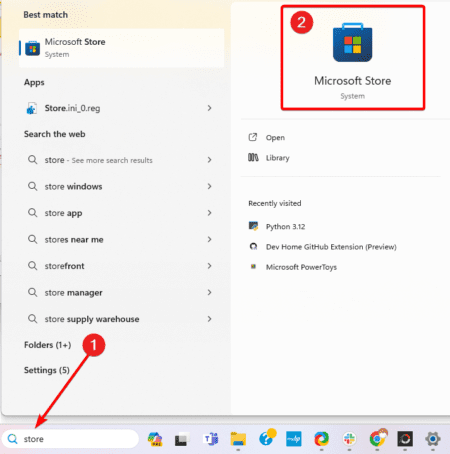Expand chevron next to 'store app'
This screenshot has width=450, height=454.
(x=209, y=213)
